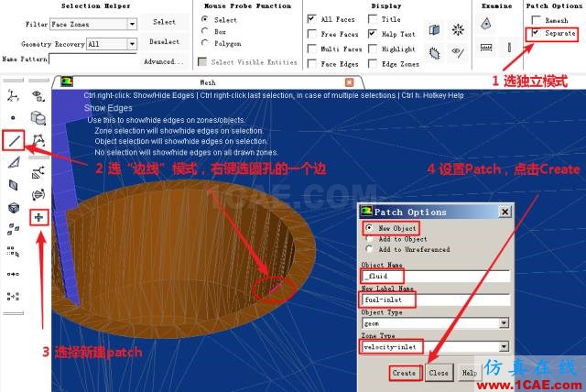586x392 pixels.
Task: Open the Filter Face Zones dropdown
Action: pyautogui.click(x=132, y=24)
